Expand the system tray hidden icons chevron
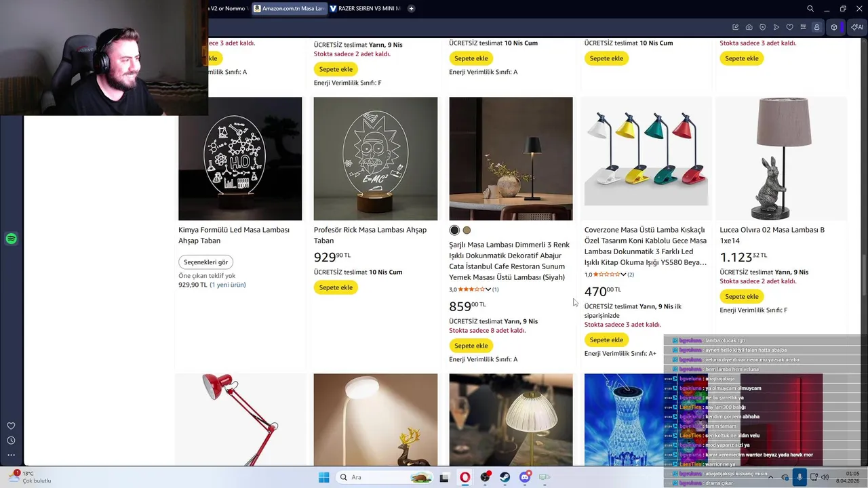Screen dimensions: 868x488 pyautogui.click(x=770, y=477)
